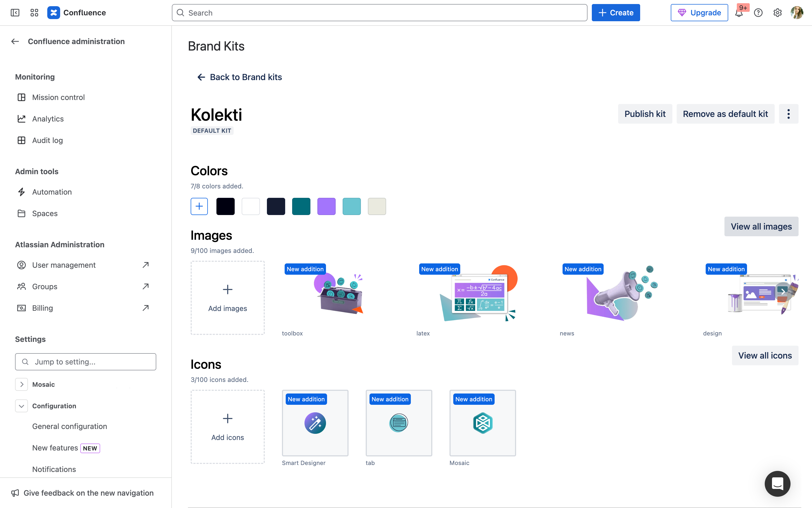Screen dimensions: 812x508
Task: Go Back to Brand kits
Action: [x=240, y=77]
